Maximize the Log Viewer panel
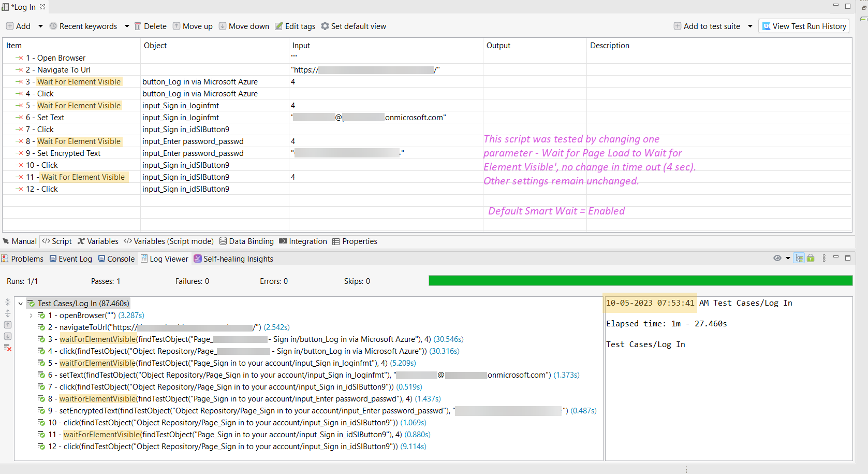Viewport: 868px width, 474px height. click(x=848, y=257)
